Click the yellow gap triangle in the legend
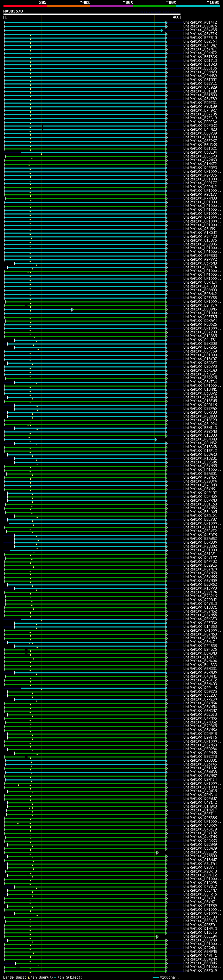This screenshot has width=223, height=980. [29, 977]
